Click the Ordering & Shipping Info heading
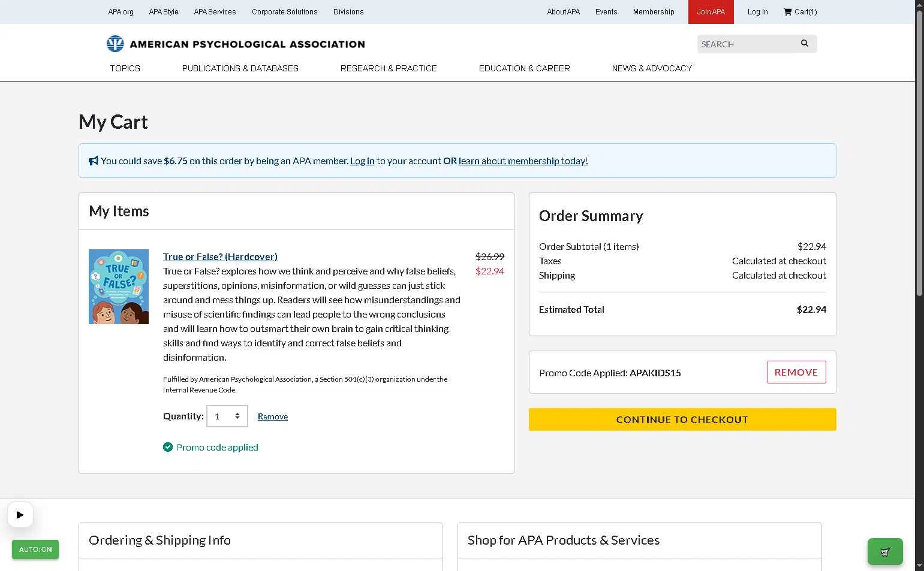This screenshot has height=571, width=924. (x=159, y=540)
